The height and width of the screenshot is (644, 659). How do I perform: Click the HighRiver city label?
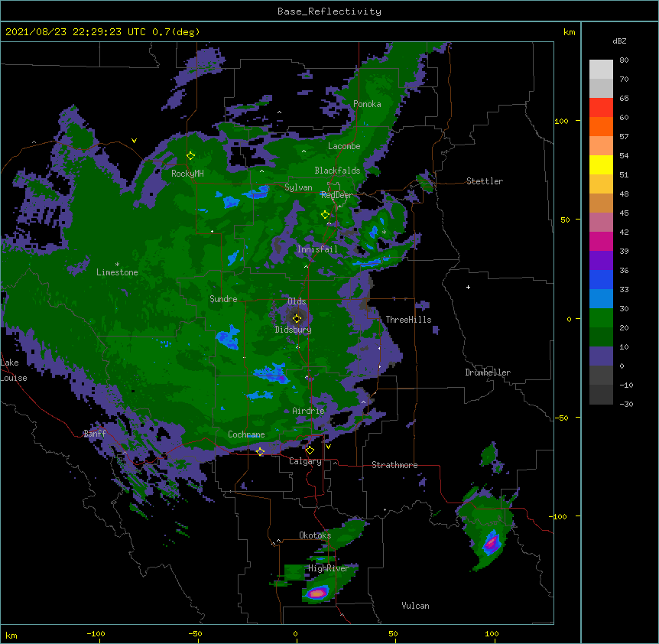click(329, 568)
